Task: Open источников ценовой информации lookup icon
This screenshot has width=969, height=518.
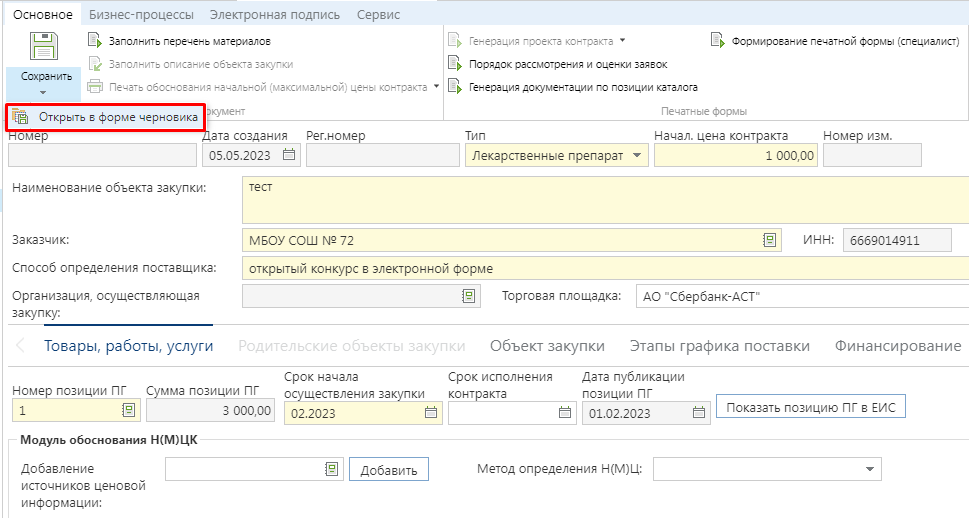Action: pos(332,469)
